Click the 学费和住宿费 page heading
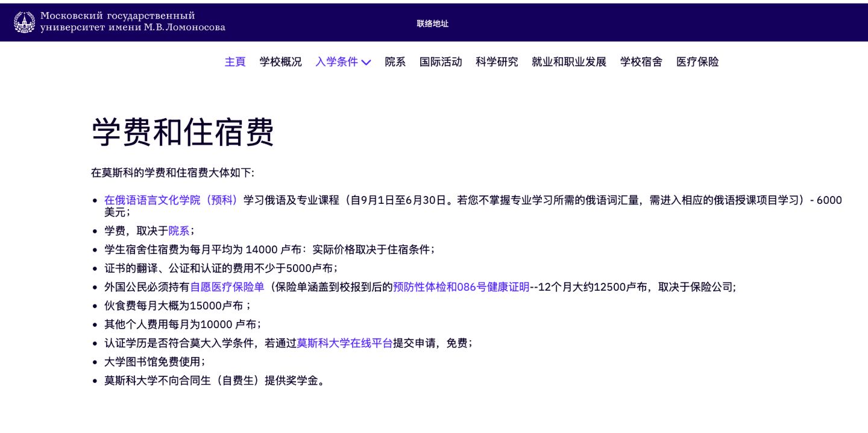Viewport: 868px width, 433px height. [183, 132]
